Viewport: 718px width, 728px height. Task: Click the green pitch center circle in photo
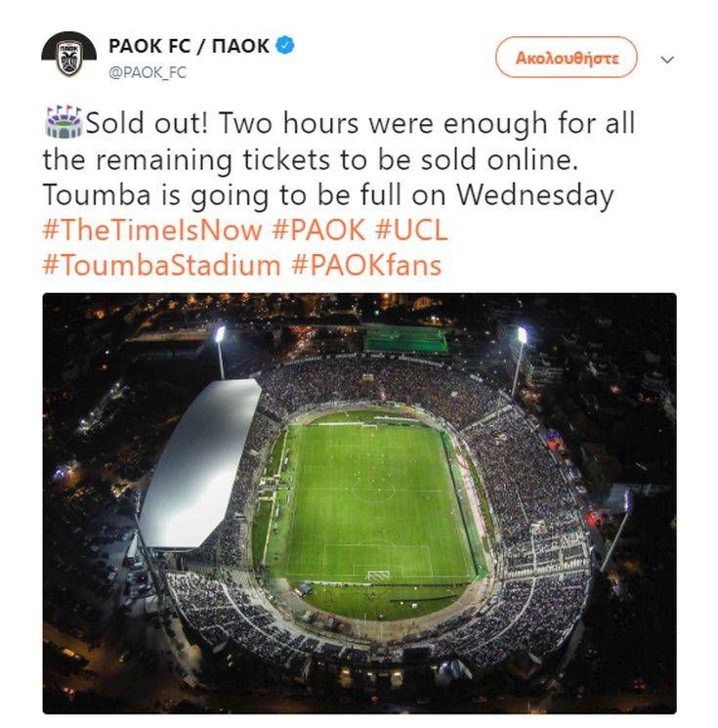(x=373, y=492)
